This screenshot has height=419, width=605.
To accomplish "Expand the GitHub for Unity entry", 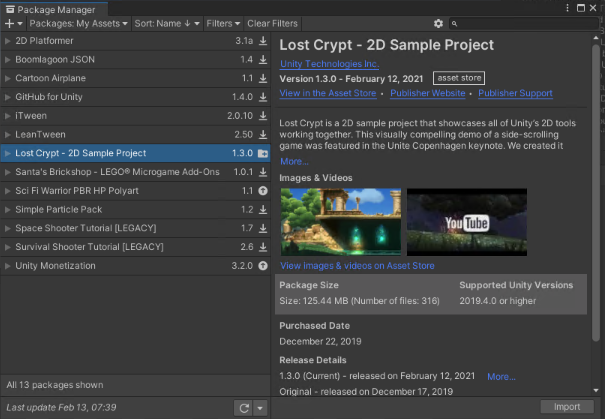I will [x=7, y=97].
